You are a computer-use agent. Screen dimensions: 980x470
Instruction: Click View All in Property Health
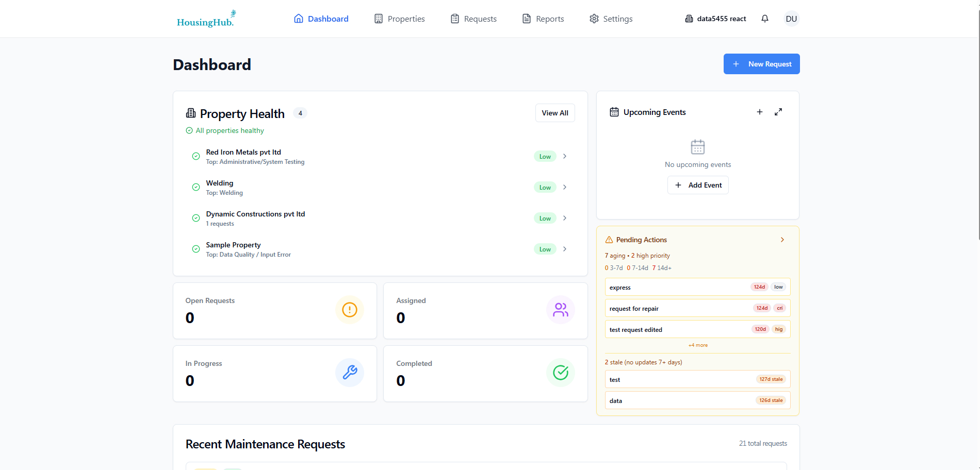pos(554,112)
